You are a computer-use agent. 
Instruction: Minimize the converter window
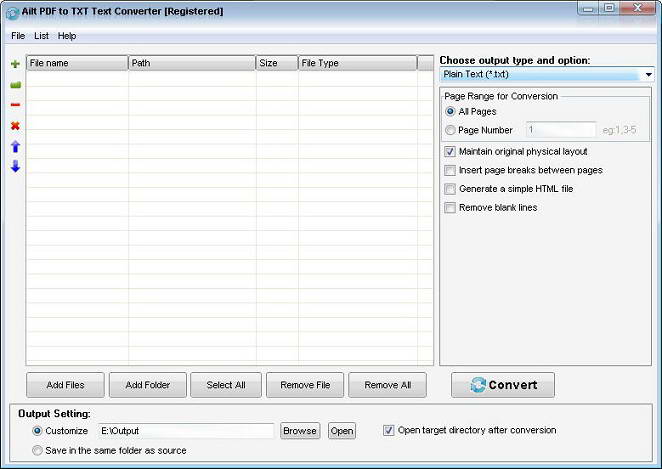coord(589,8)
